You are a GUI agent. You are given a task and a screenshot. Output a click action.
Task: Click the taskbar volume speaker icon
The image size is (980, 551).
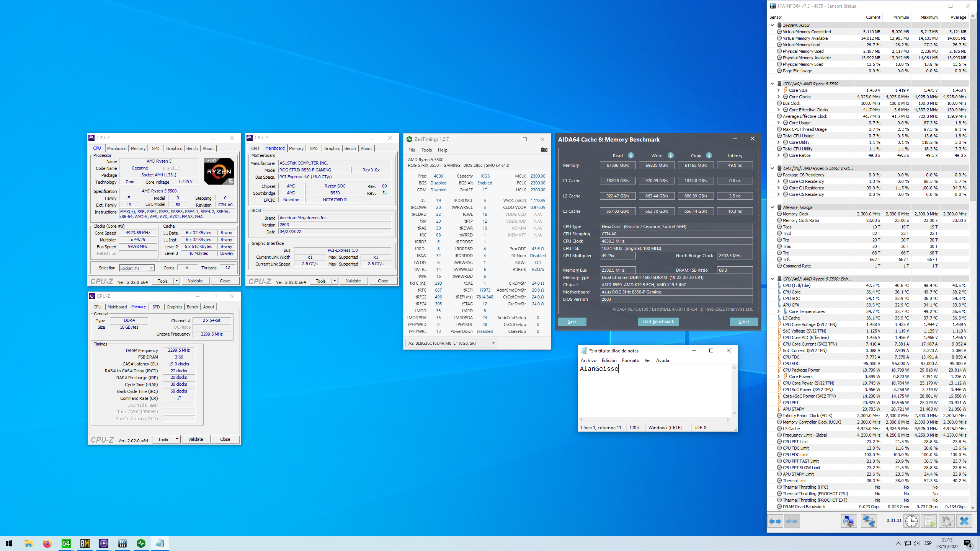click(x=916, y=543)
